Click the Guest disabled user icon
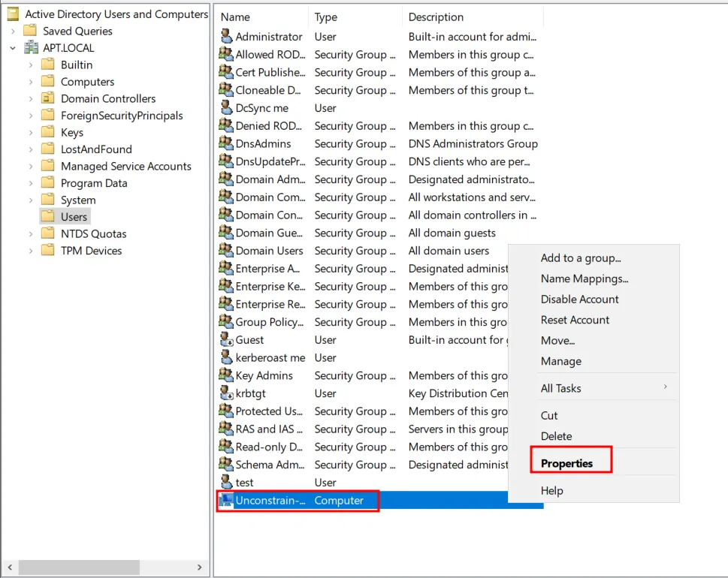This screenshot has height=578, width=728. tap(226, 339)
